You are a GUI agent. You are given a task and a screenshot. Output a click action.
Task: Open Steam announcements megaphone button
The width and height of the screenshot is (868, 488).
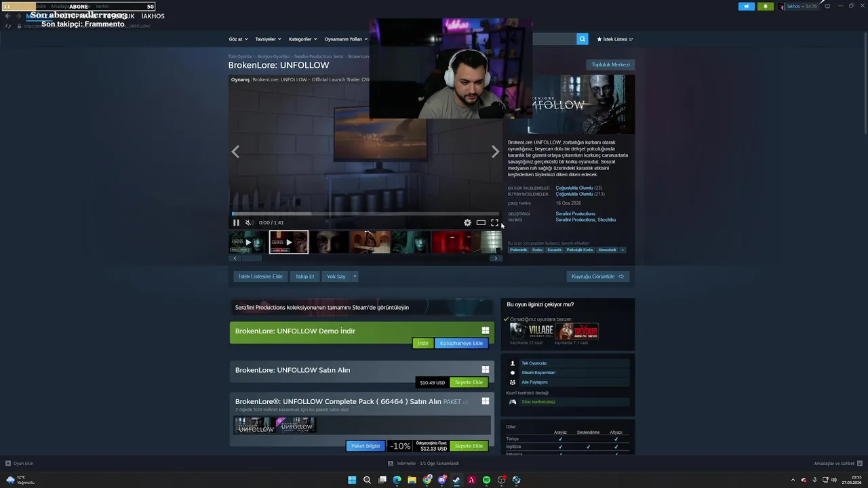point(747,6)
